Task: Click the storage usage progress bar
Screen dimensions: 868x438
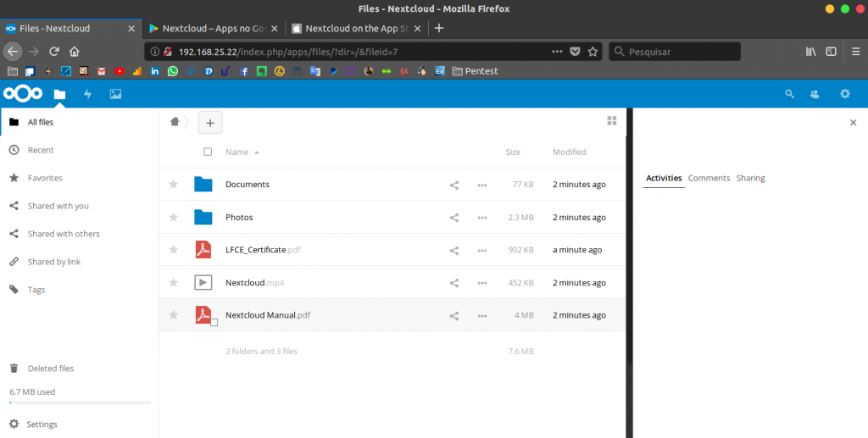Action: 80,402
